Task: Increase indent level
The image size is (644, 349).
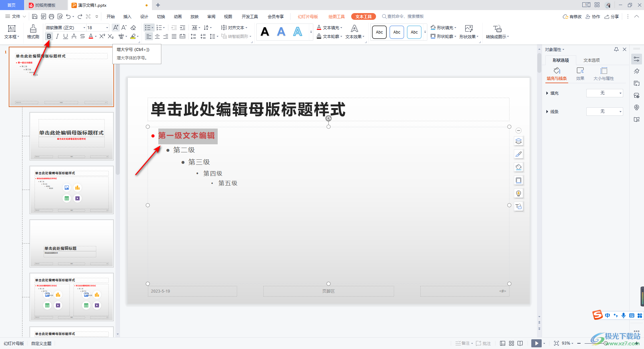Action: coord(182,28)
